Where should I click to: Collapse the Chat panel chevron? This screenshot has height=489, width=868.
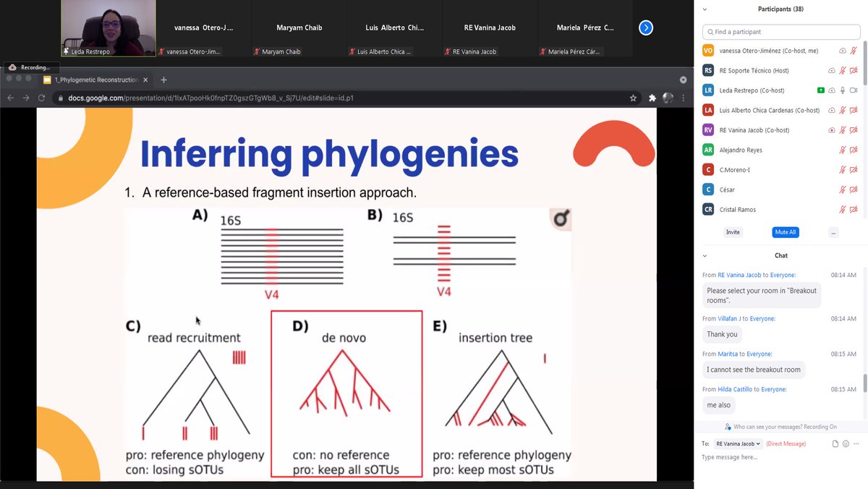pos(705,255)
